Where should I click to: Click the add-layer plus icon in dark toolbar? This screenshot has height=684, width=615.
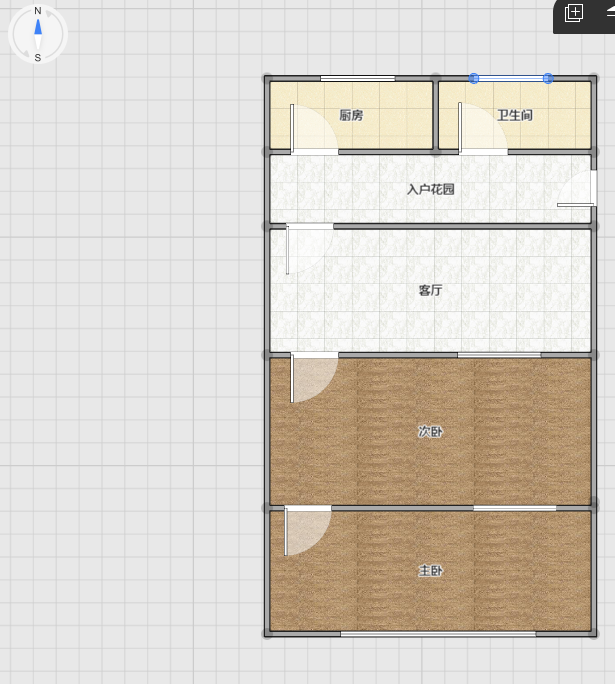pos(574,13)
